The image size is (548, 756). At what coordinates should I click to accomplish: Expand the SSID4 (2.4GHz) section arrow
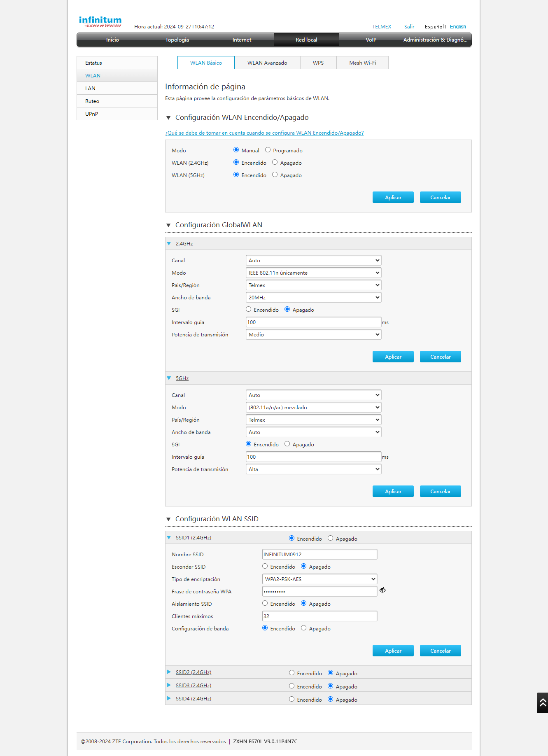pyautogui.click(x=169, y=698)
